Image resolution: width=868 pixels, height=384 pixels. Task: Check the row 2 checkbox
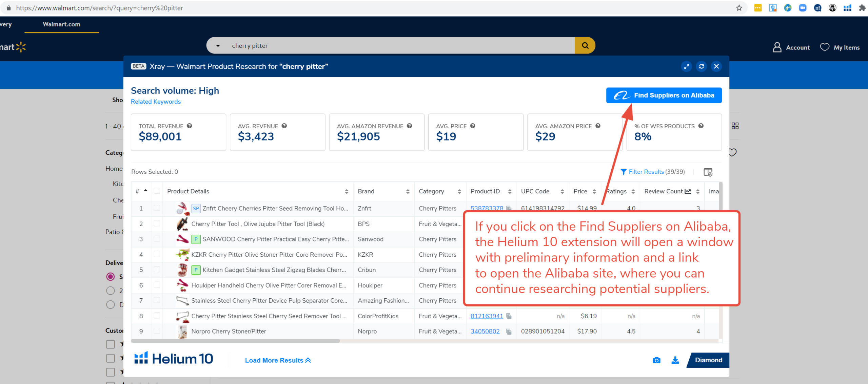(157, 223)
